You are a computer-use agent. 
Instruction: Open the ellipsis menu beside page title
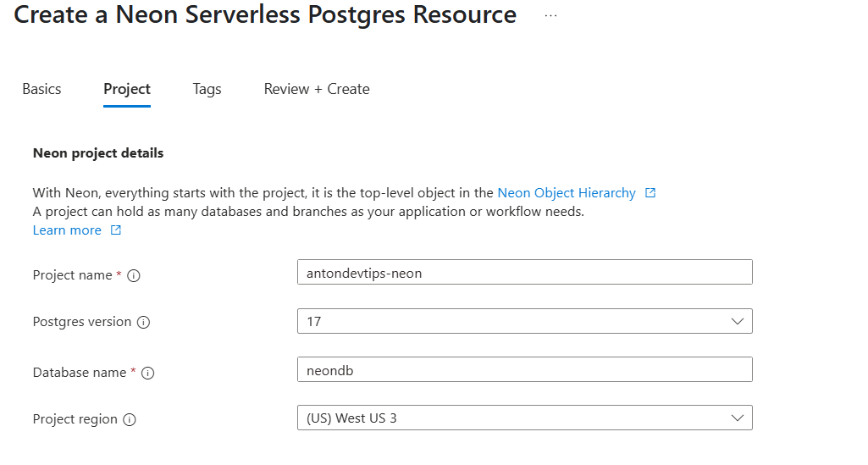coord(550,15)
